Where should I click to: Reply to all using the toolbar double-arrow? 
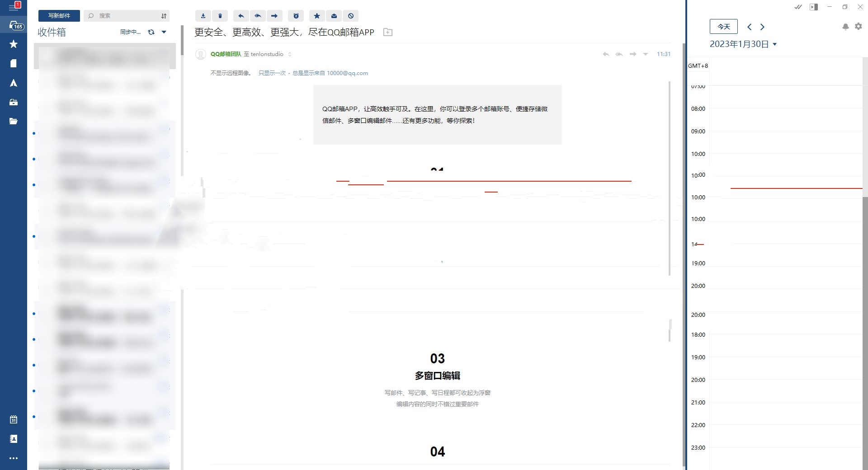coord(258,16)
